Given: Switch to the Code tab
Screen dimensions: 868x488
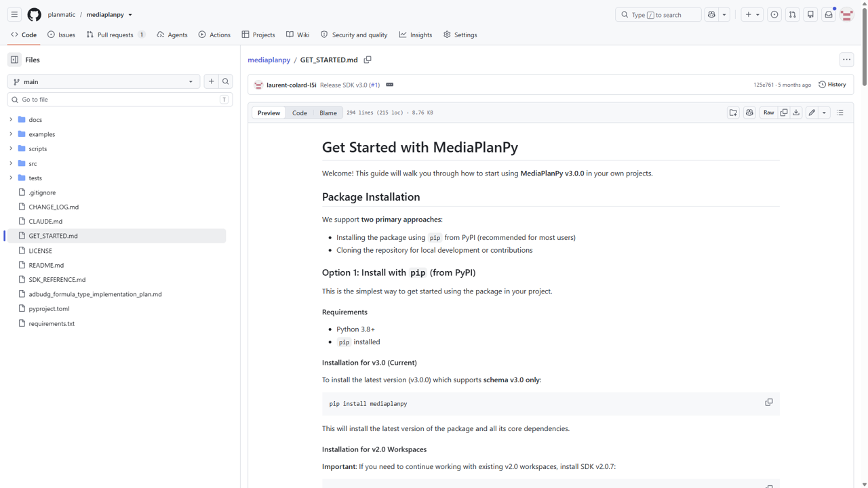Looking at the screenshot, I should tap(24, 35).
